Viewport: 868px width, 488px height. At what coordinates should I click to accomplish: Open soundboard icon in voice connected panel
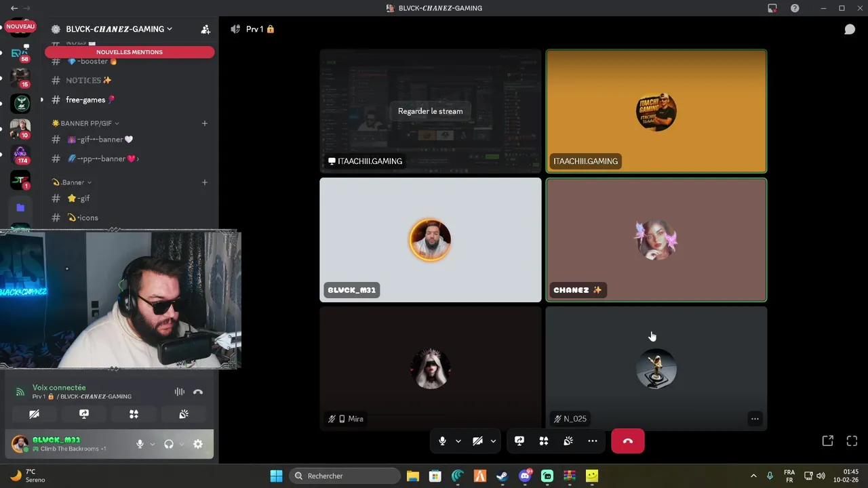coord(184,414)
